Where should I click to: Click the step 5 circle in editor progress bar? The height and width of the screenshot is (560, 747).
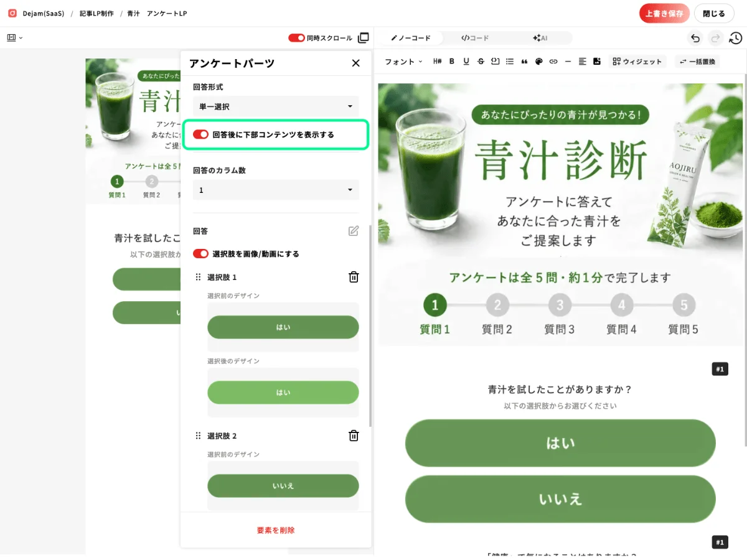[684, 306]
